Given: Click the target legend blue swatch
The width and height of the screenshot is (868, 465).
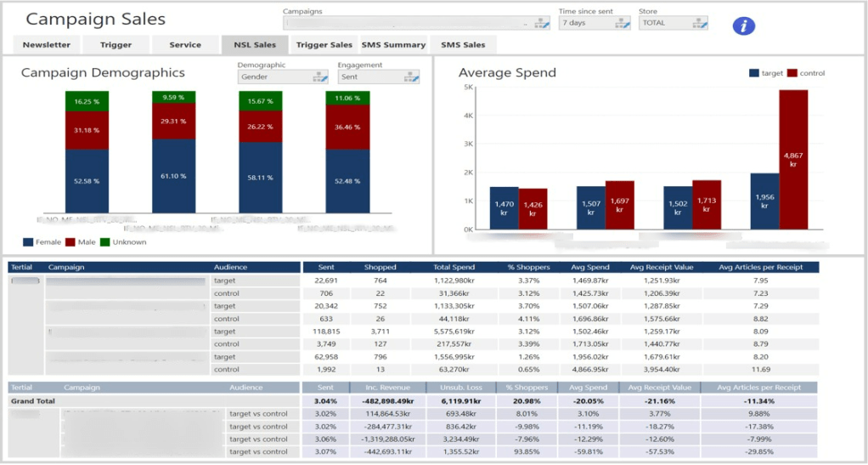Looking at the screenshot, I should [x=754, y=74].
